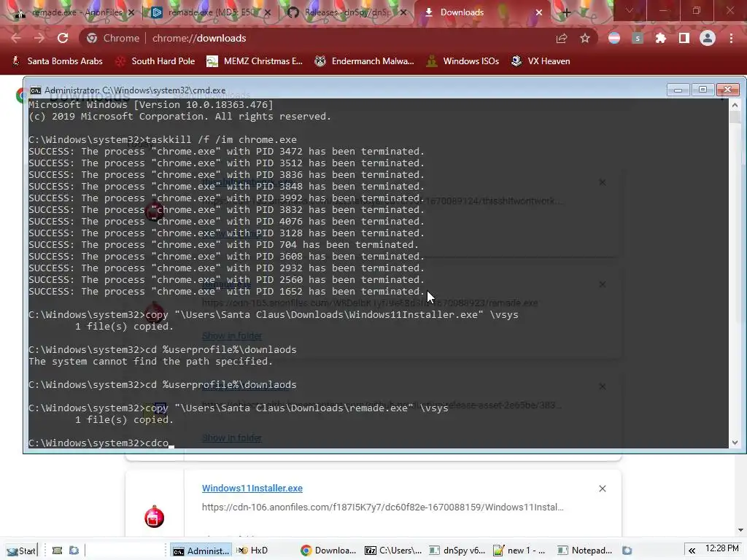Open the striped flag extension icon

click(614, 38)
